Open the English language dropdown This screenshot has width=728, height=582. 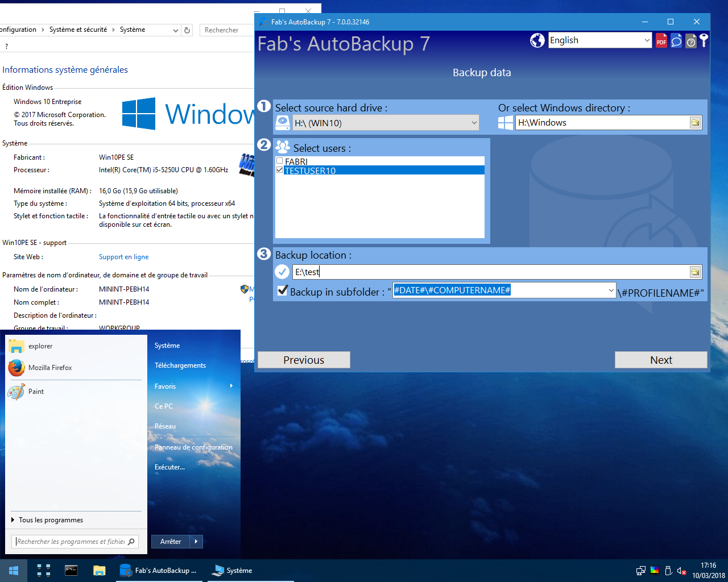point(647,40)
